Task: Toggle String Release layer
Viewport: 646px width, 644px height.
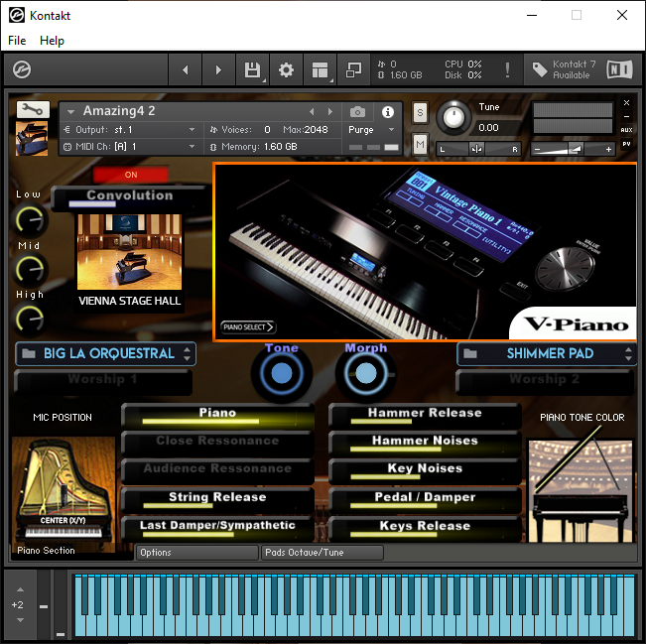Action: (217, 500)
